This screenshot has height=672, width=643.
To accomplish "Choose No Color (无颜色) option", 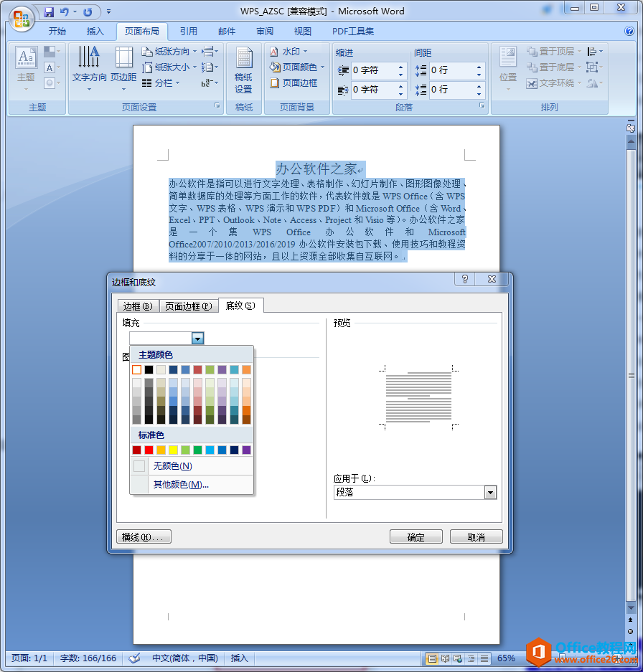I will click(x=192, y=466).
